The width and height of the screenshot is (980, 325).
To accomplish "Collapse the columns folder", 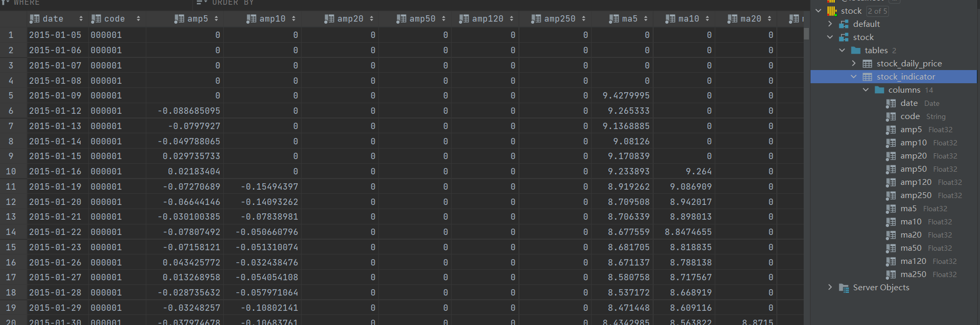I will tap(866, 90).
